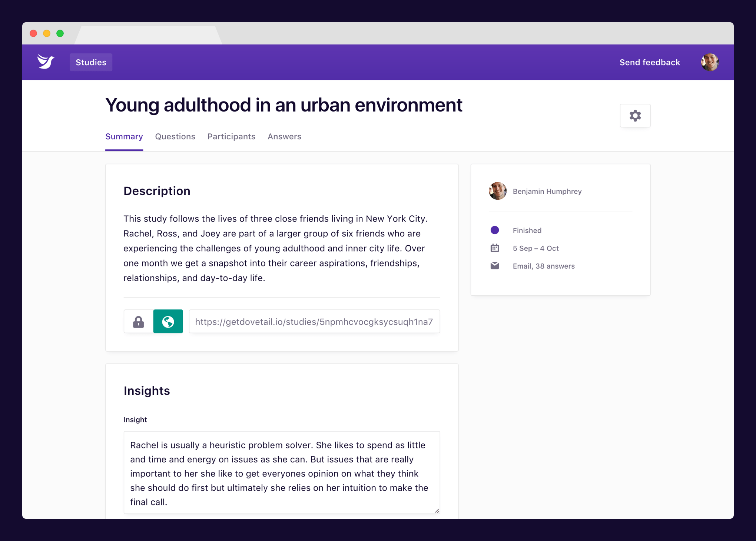
Task: Click Send feedback link
Action: coord(650,62)
